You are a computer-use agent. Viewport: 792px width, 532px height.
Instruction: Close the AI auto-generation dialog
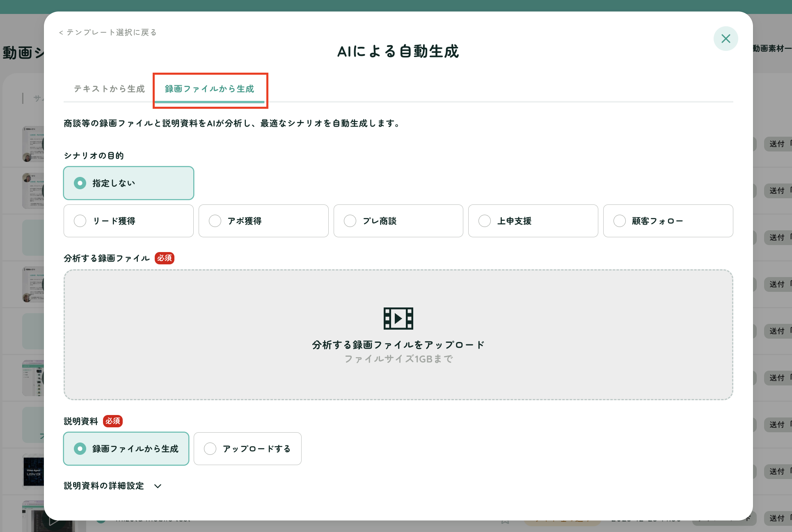(726, 39)
